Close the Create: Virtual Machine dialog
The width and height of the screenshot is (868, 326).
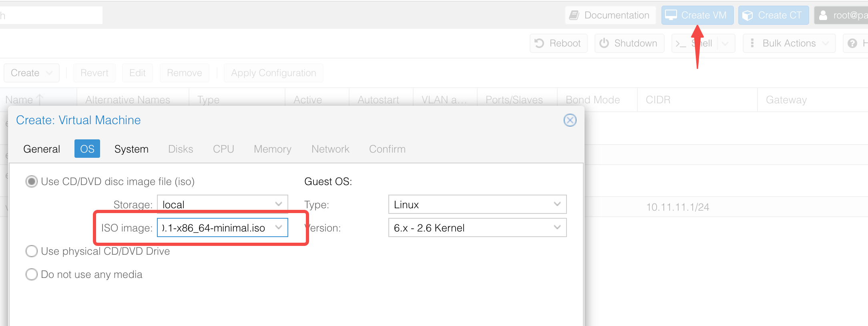[x=570, y=120]
